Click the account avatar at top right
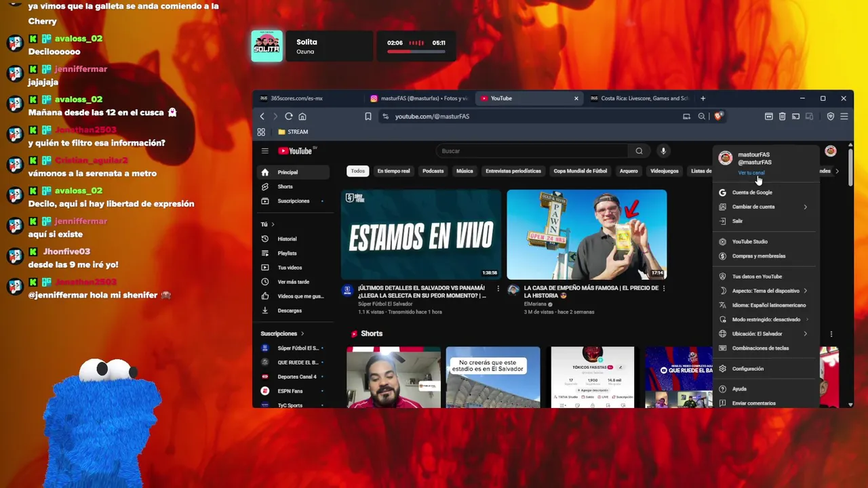The height and width of the screenshot is (488, 868). [x=831, y=151]
